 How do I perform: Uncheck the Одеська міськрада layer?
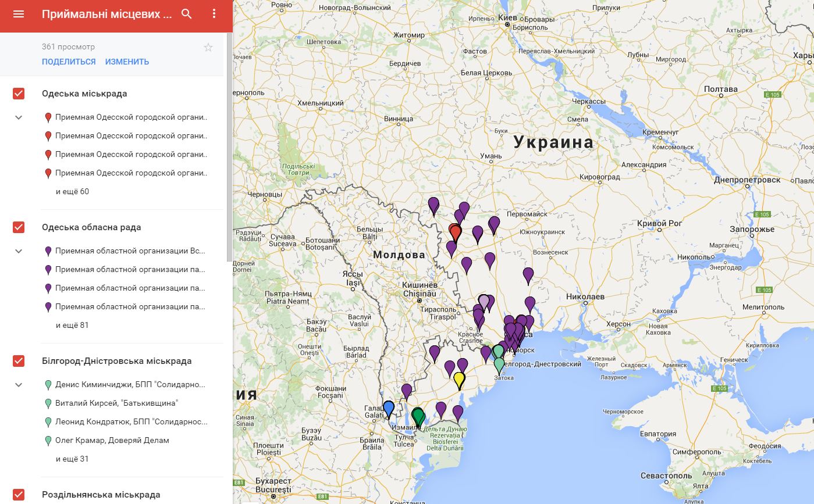(19, 94)
